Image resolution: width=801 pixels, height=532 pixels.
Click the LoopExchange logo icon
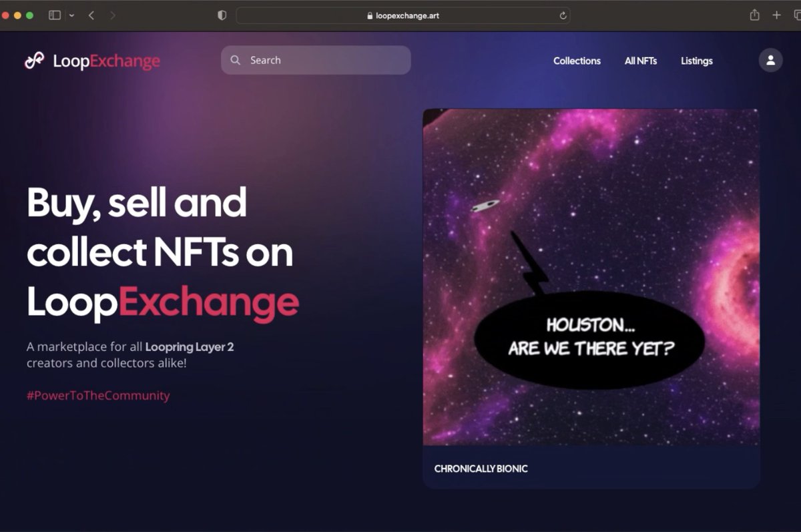34,61
